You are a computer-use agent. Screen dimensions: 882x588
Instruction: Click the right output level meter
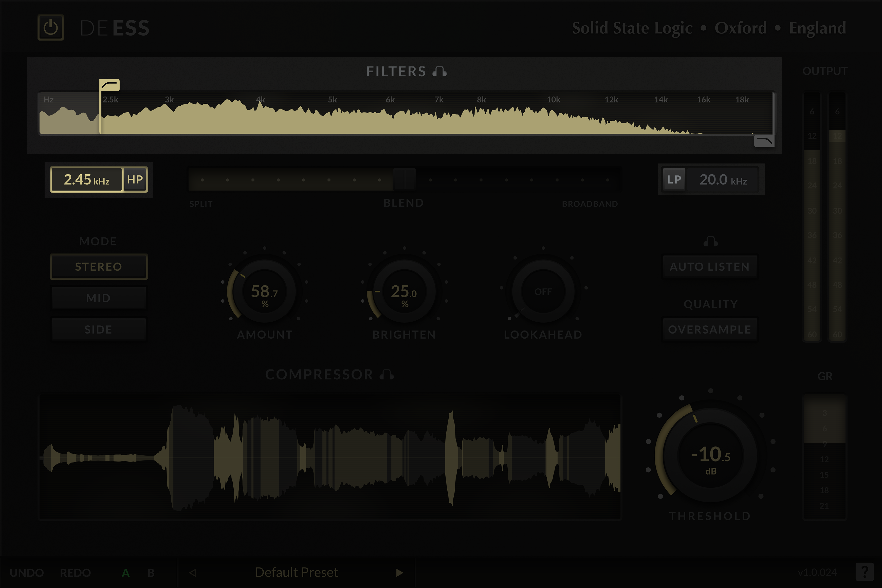837,217
